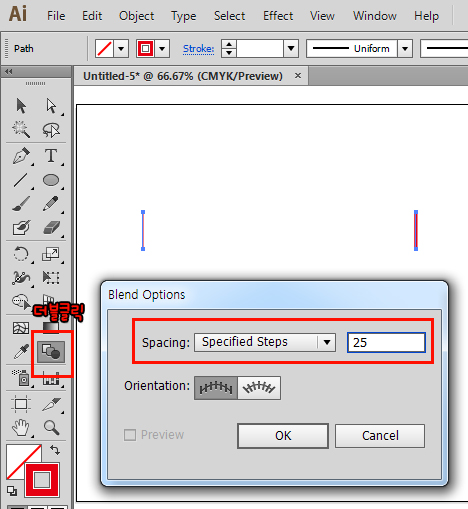The image size is (468, 509).
Task: Open the Object menu
Action: 137,16
